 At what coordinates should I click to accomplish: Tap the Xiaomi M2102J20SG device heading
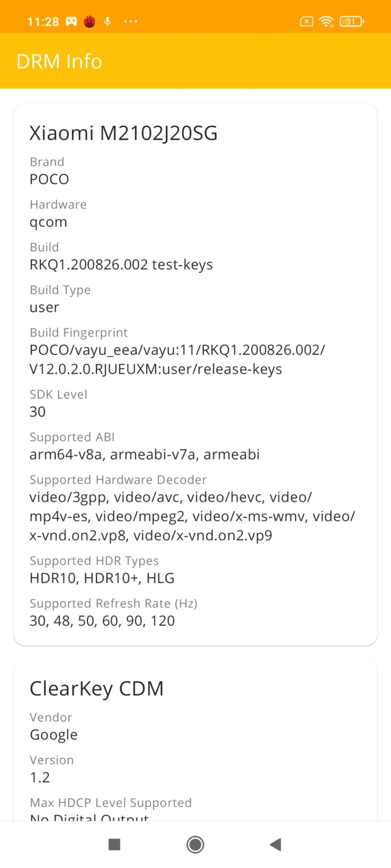124,133
